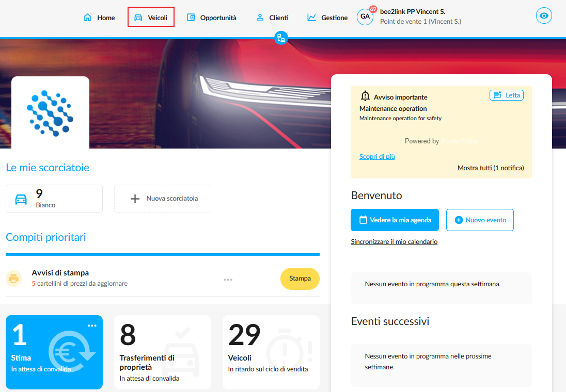Click the bell icon in Avviso importante

coord(365,96)
